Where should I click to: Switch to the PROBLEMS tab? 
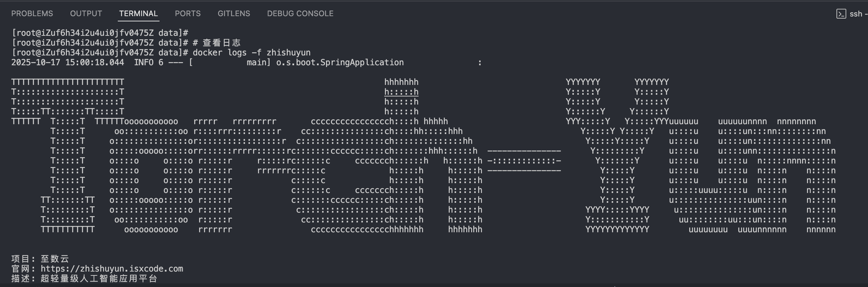coord(32,13)
